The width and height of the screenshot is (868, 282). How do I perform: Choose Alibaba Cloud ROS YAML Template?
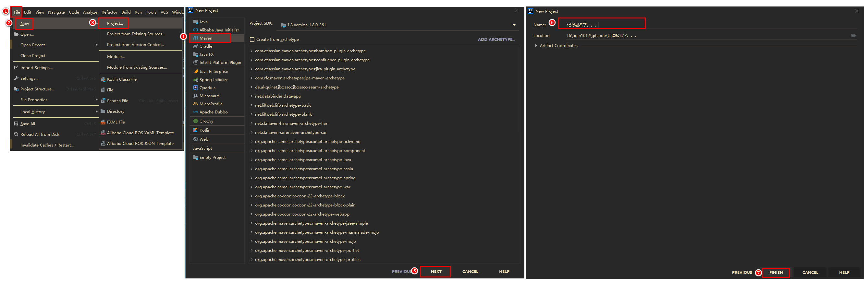141,133
